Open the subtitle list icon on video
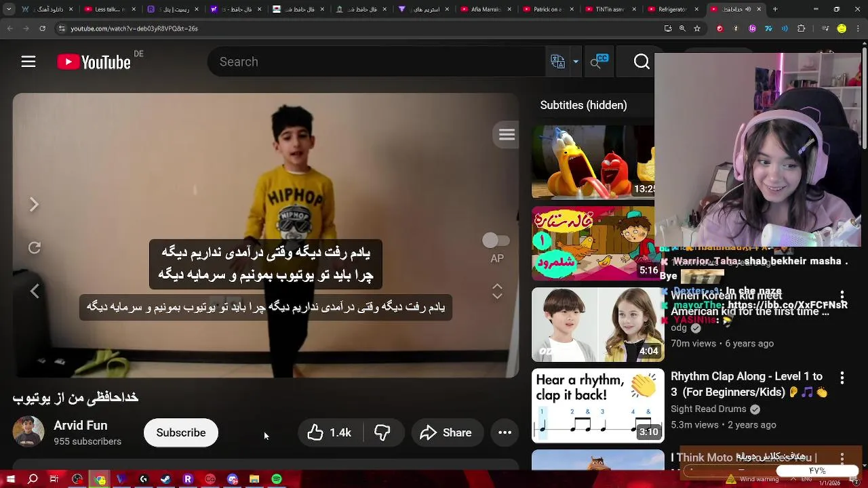The height and width of the screenshot is (488, 868). click(507, 135)
